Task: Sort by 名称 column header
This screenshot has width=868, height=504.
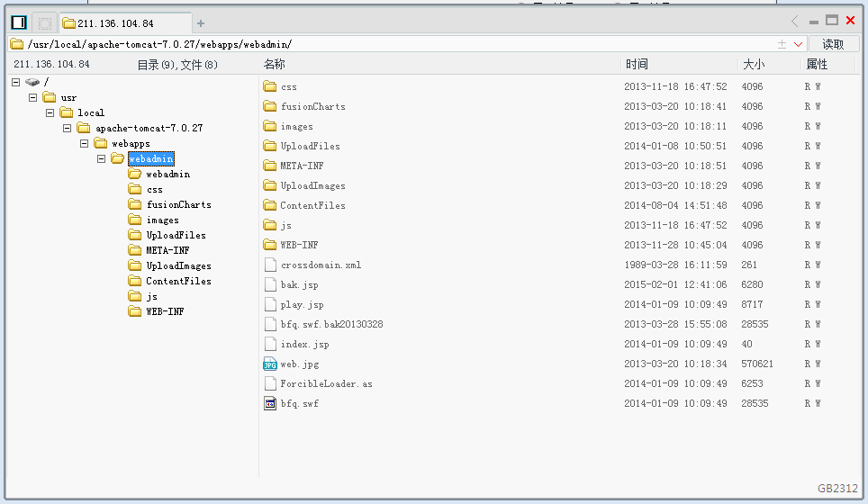Action: pos(274,64)
